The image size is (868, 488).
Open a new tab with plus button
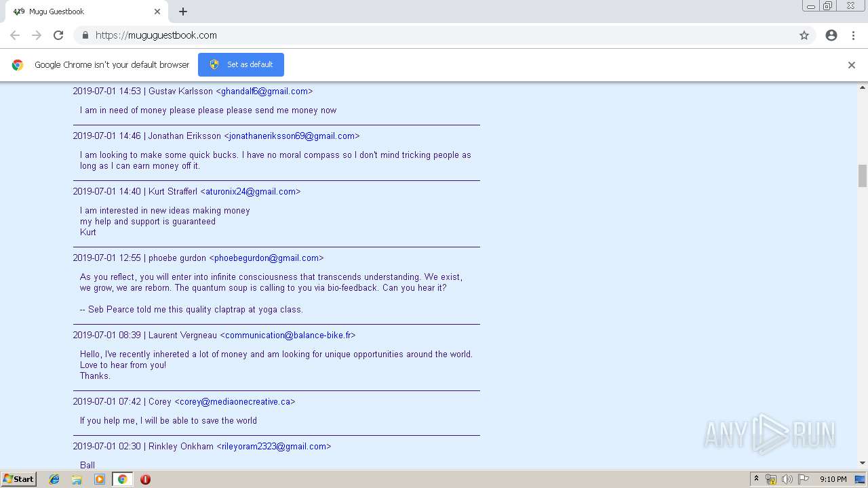pyautogui.click(x=183, y=12)
